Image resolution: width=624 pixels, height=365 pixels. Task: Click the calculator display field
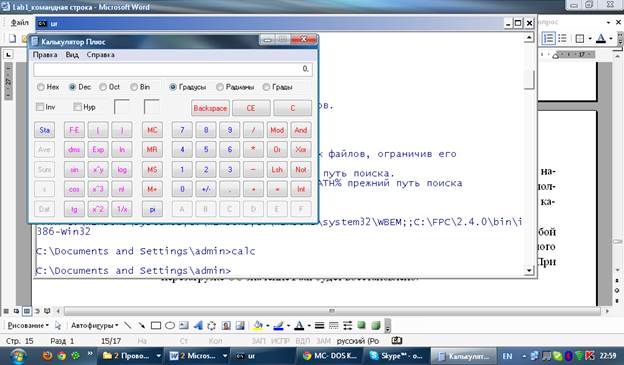173,69
